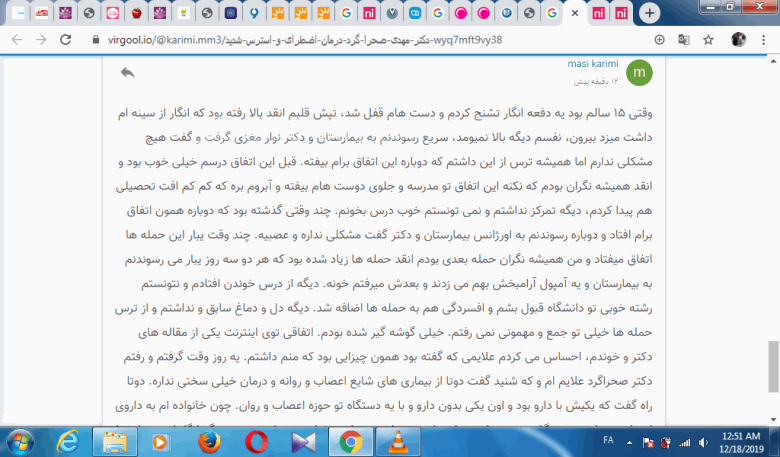Open the Chrome three-dot menu

(765, 40)
